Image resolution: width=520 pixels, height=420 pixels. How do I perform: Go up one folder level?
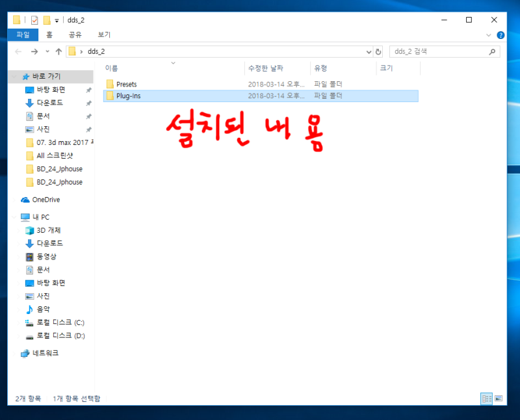(x=58, y=51)
